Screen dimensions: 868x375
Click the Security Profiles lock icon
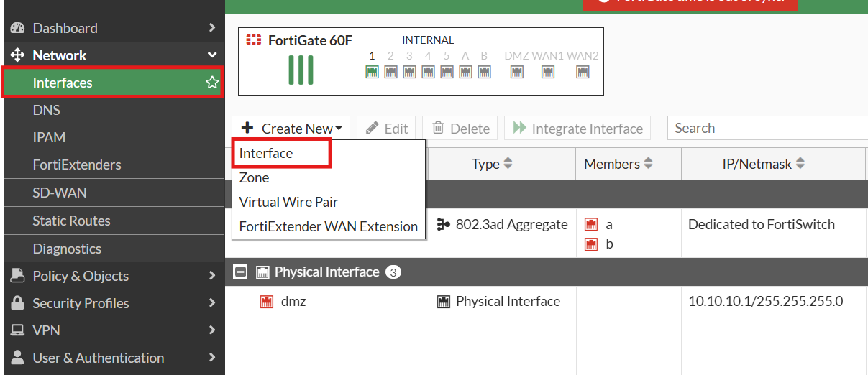pos(18,303)
